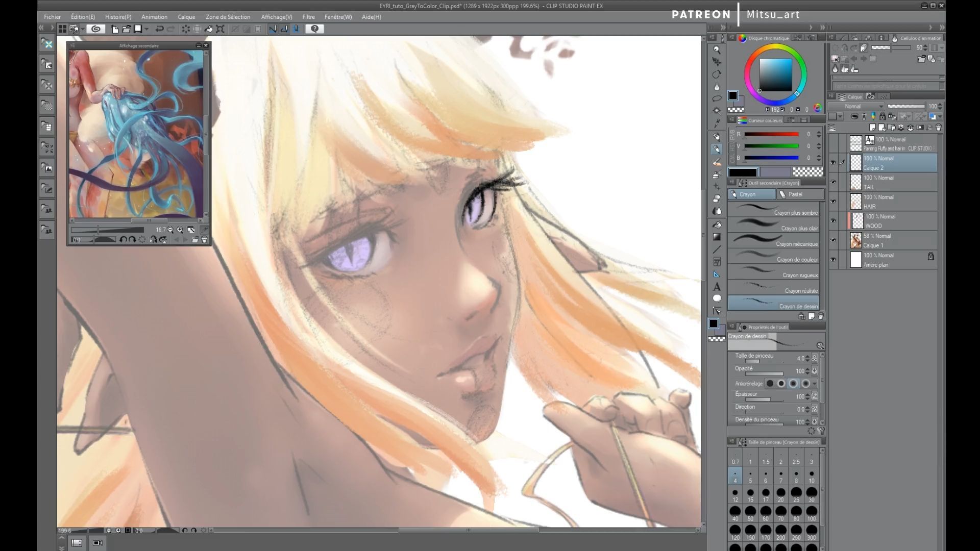
Task: Select the Gradient tool
Action: pos(717,237)
